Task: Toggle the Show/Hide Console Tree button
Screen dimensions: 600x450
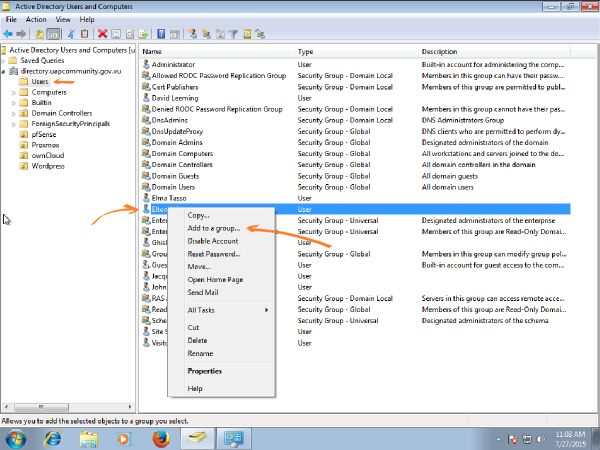Action: pos(53,34)
